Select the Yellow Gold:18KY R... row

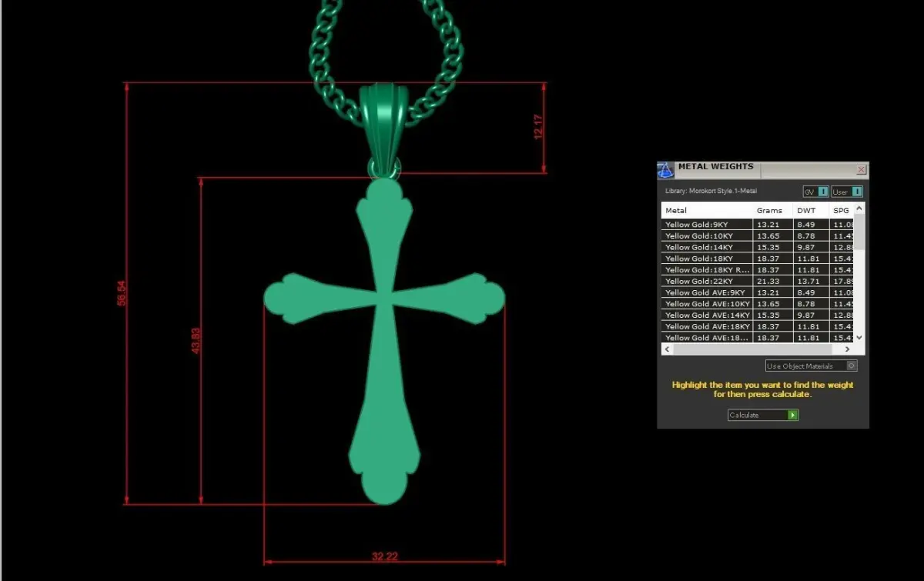pos(758,270)
